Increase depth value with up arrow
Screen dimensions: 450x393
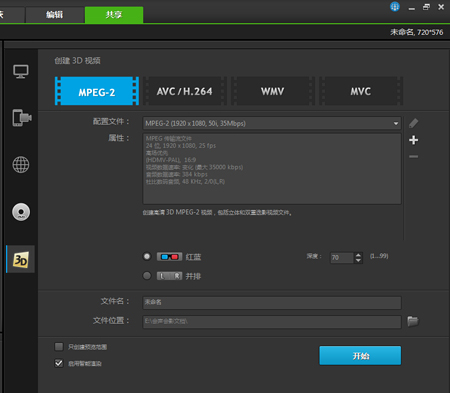click(x=358, y=255)
